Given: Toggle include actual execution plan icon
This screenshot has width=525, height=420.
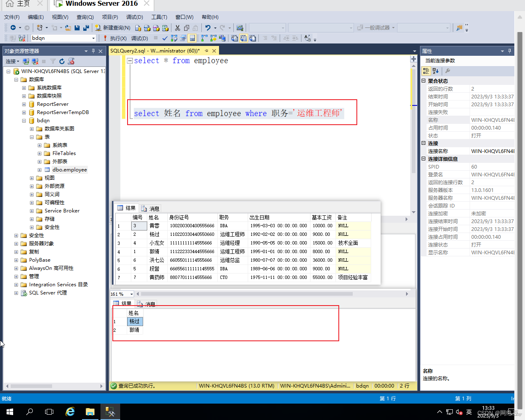Looking at the screenshot, I should 204,38.
